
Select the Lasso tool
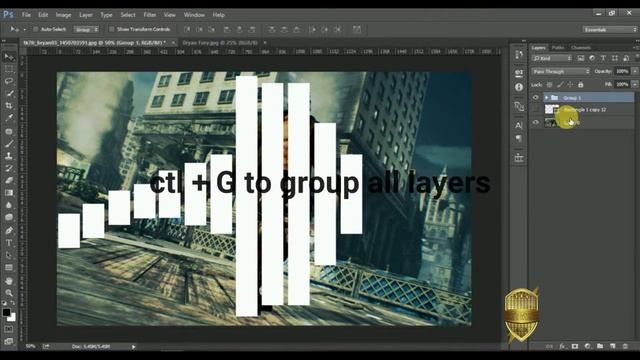9,81
